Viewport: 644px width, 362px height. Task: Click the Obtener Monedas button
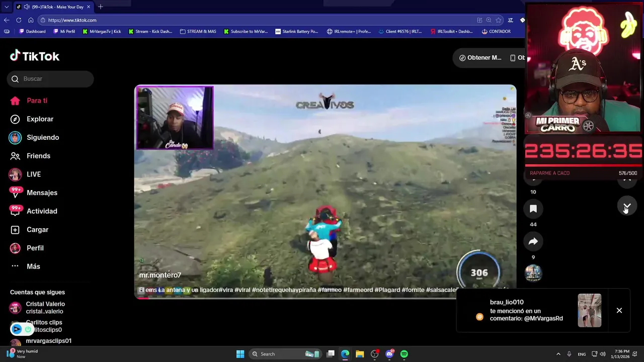pyautogui.click(x=480, y=58)
